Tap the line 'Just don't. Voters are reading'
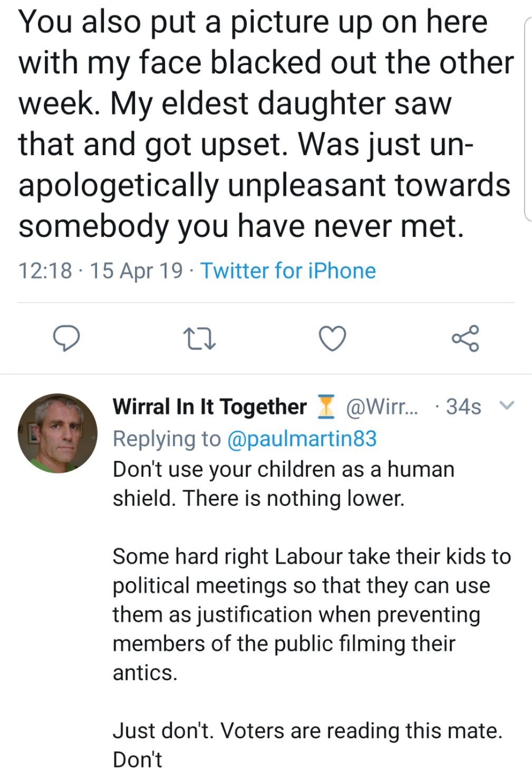 [x=307, y=731]
